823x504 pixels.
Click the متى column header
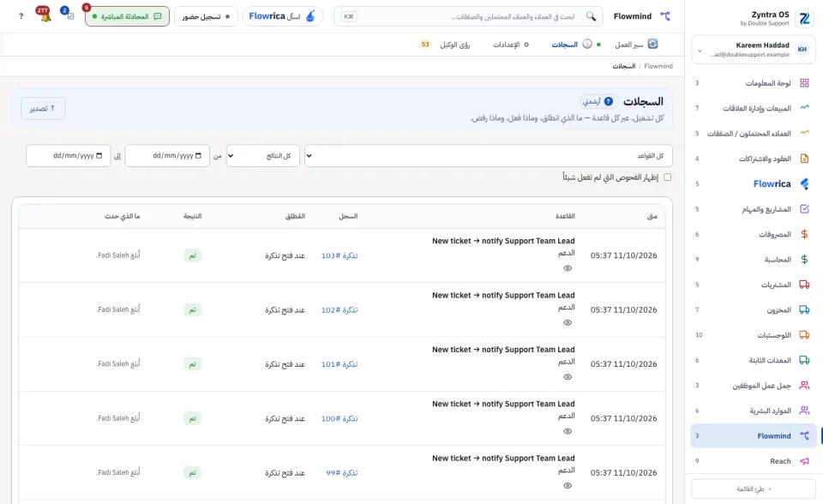[x=652, y=216]
